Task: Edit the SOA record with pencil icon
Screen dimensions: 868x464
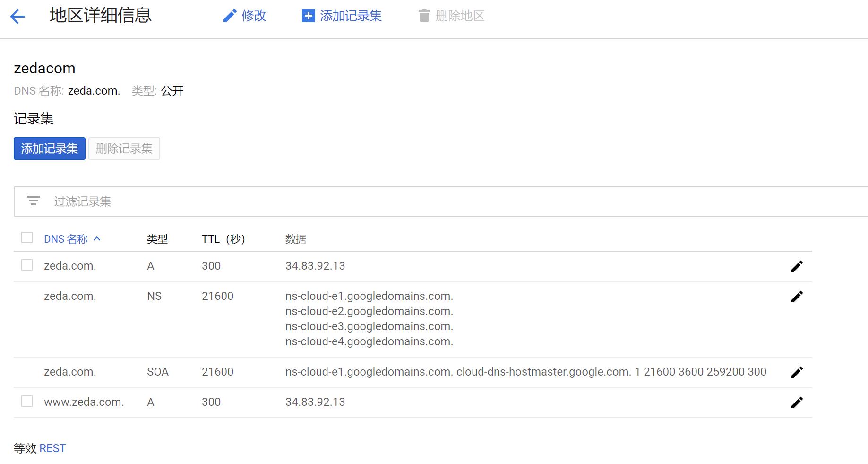Action: 797,372
